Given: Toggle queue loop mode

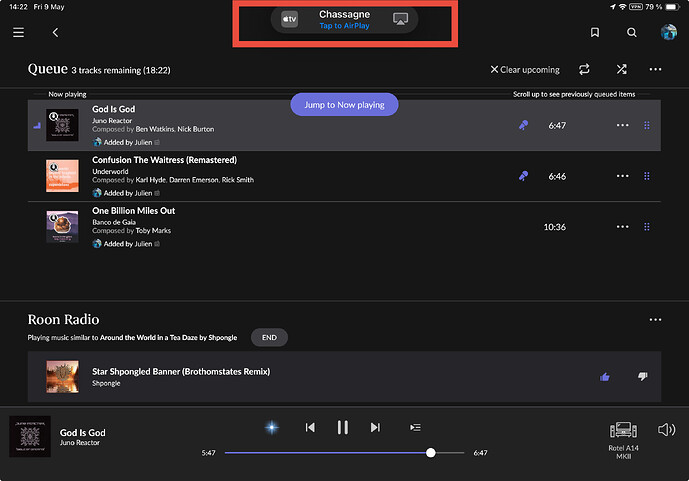Looking at the screenshot, I should (x=584, y=69).
